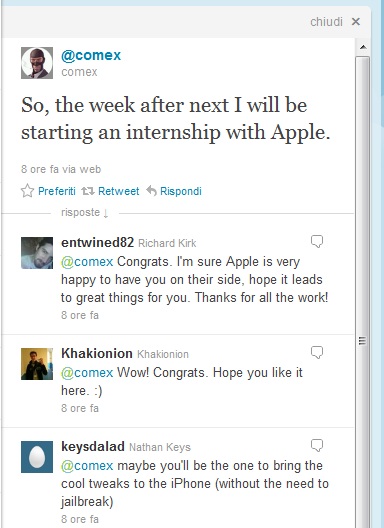This screenshot has width=384, height=528.
Task: Collapse the risposte replies section
Action: point(85,213)
